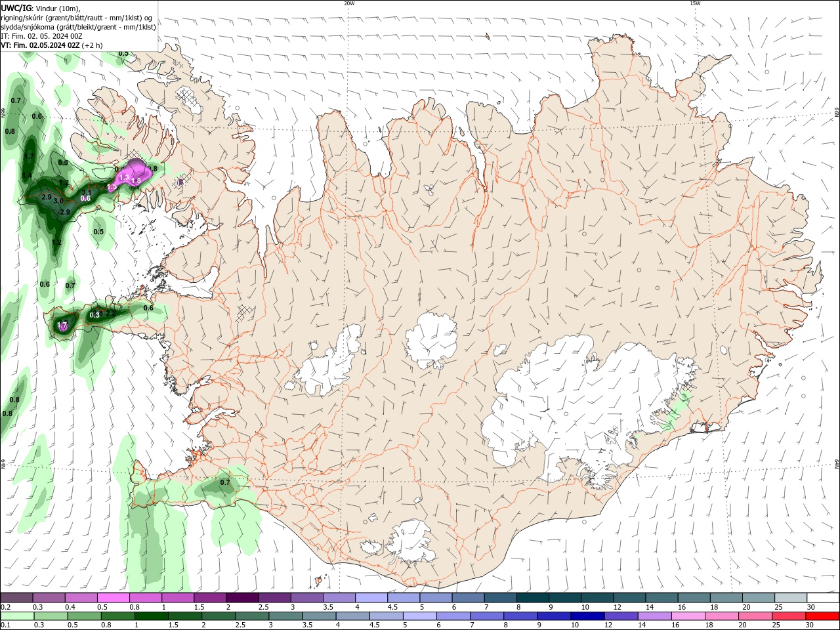Click the 20W longitude label
Screen dimensions: 840x630
tap(349, 3)
